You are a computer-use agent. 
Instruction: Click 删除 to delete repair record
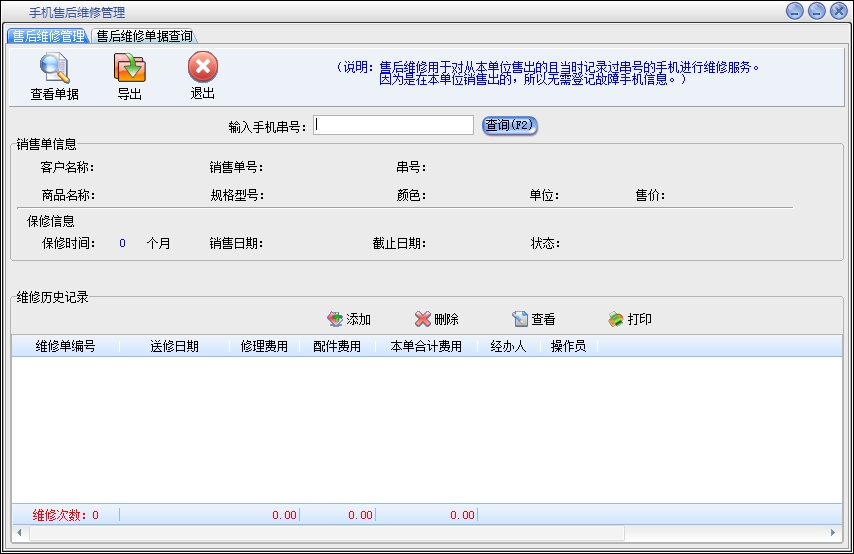click(437, 319)
